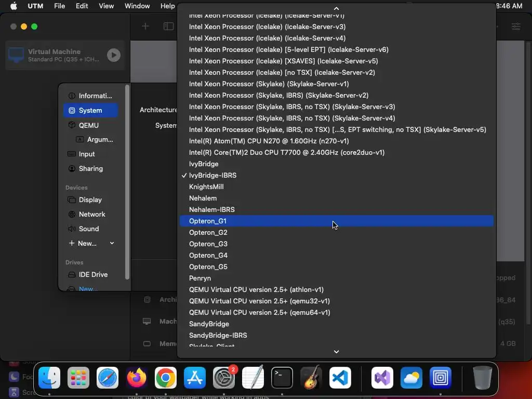
Task: Choose QEMU Virtual CPU qemu32-v1 option
Action: click(336, 301)
